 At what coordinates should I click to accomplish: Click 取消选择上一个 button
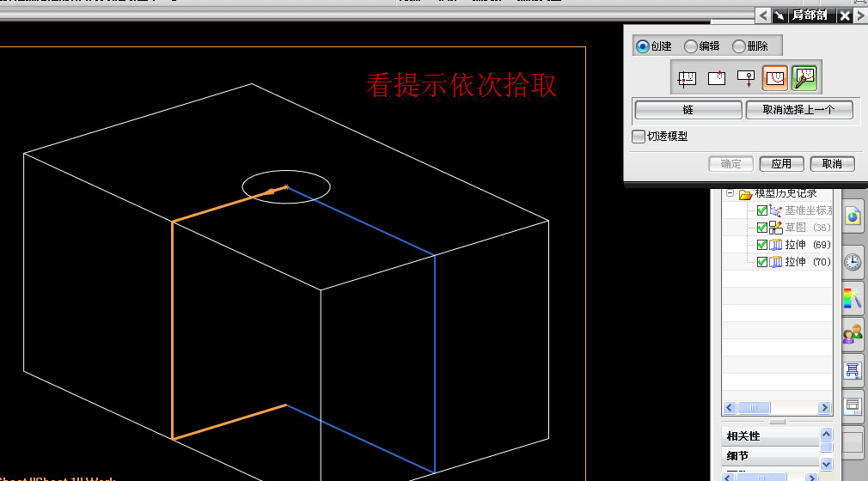[x=799, y=110]
